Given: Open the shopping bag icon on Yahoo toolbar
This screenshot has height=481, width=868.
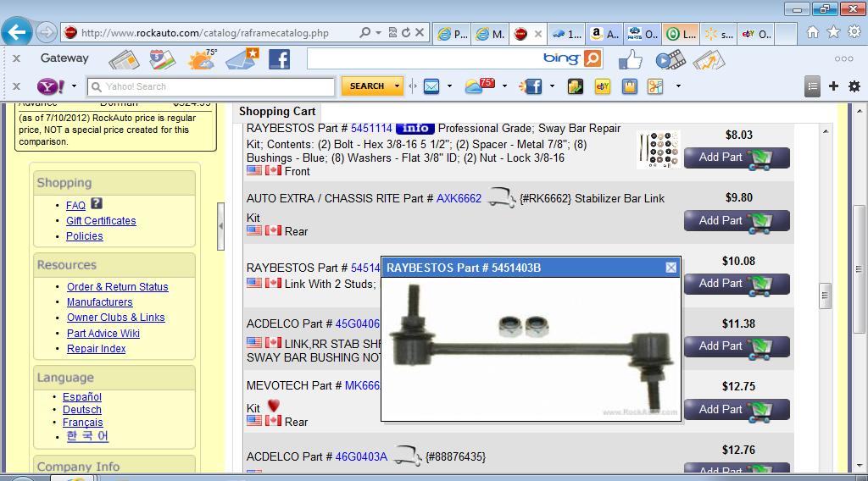Looking at the screenshot, I should 630,86.
